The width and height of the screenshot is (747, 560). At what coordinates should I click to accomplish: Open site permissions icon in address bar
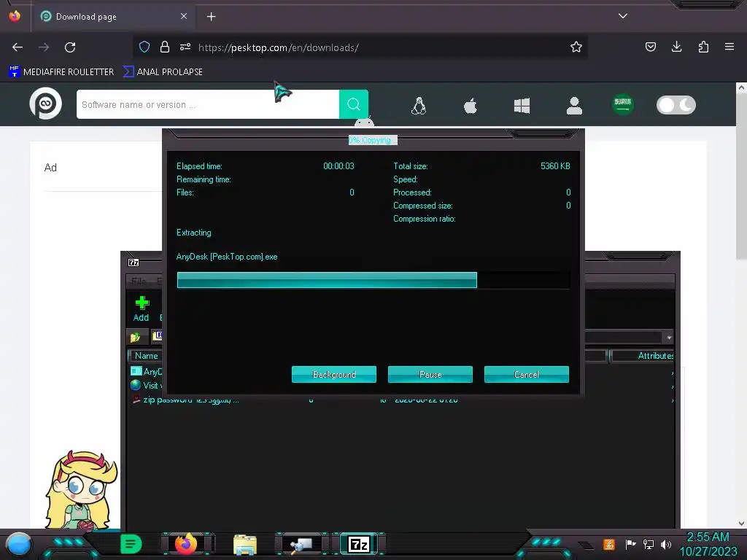185,47
